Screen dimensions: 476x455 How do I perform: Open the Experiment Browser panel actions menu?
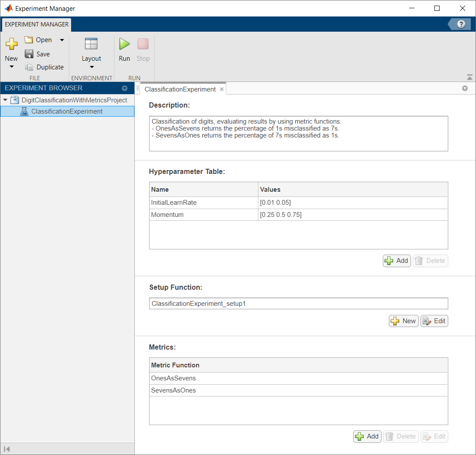coord(124,88)
